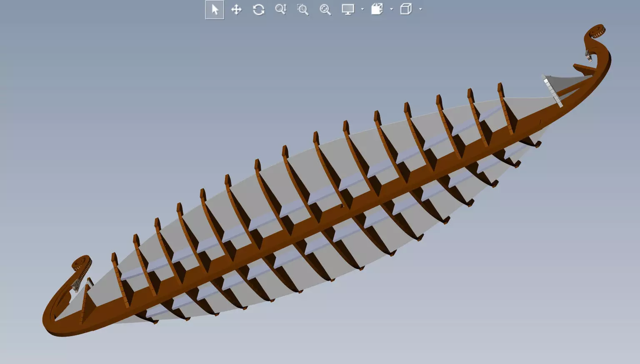Screen dimensions: 640x364
Task: Pick the Rotate view tool
Action: 259,10
